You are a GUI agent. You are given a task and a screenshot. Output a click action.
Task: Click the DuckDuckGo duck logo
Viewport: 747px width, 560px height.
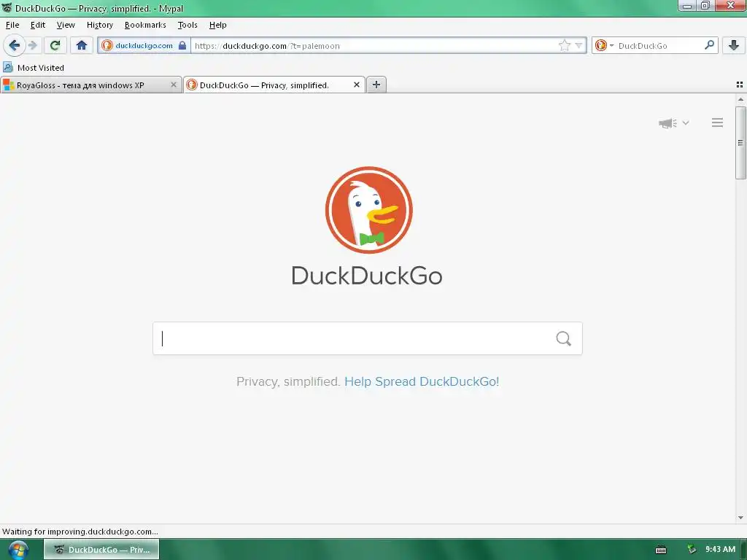pos(368,210)
